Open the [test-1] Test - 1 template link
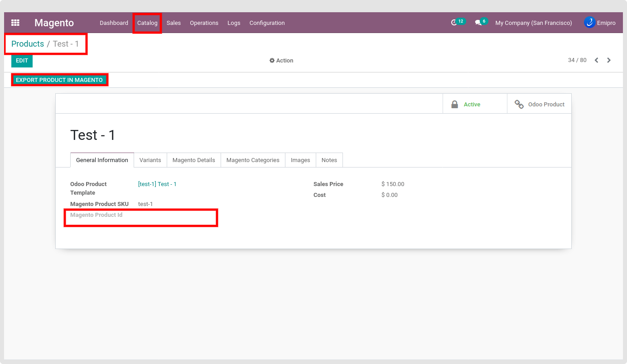 (x=157, y=184)
